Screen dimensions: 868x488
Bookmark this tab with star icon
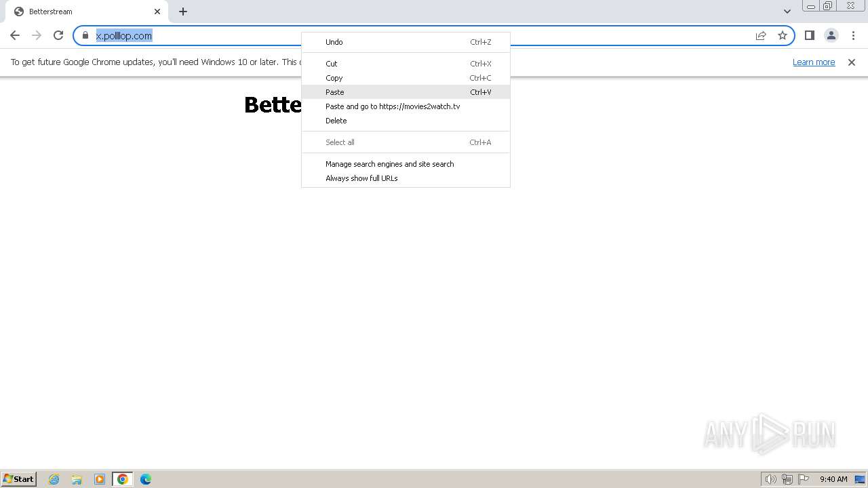[x=783, y=35]
